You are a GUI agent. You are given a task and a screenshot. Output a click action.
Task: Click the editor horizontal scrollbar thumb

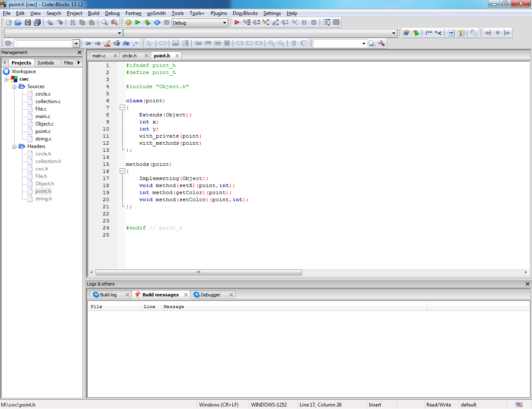pos(199,273)
